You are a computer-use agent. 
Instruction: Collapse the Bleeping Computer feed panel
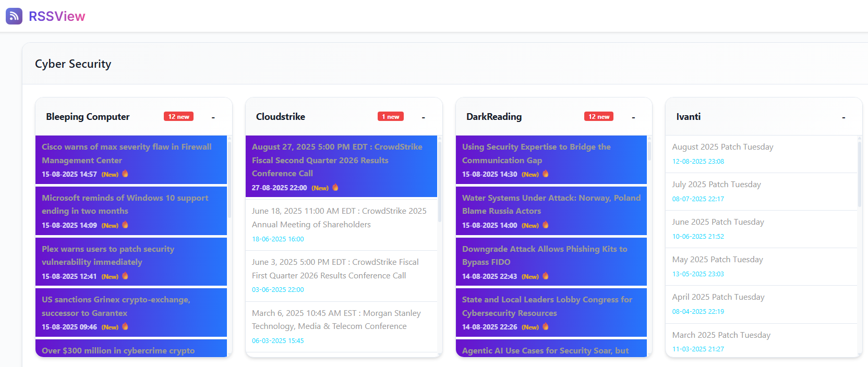coord(213,117)
